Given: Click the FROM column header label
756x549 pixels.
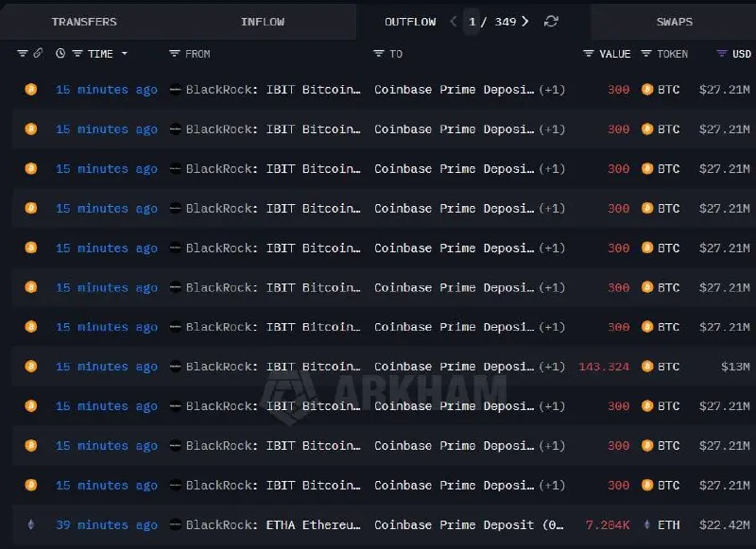Looking at the screenshot, I should (x=198, y=54).
